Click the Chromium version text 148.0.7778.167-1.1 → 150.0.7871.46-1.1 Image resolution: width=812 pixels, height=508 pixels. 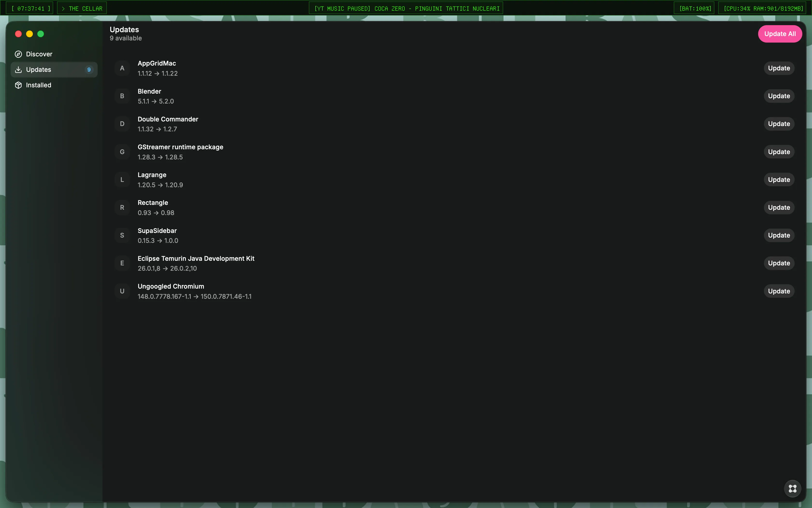(x=195, y=296)
